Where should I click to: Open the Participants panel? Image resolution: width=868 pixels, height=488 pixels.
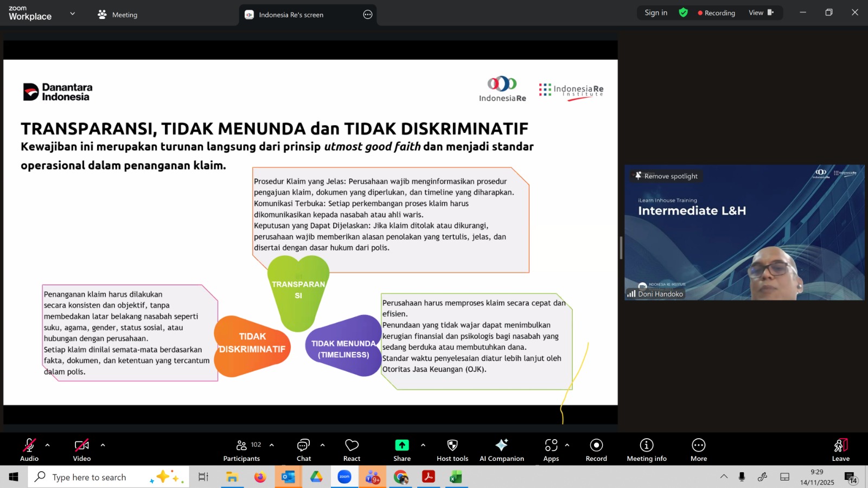pyautogui.click(x=242, y=450)
